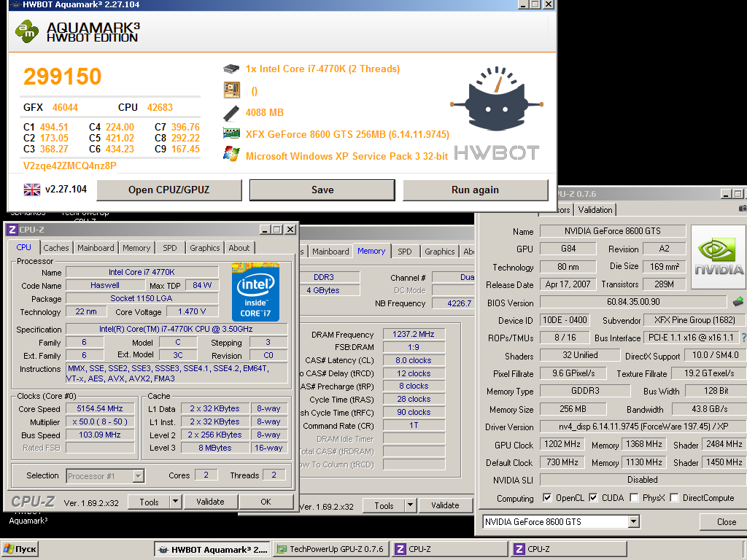Viewport: 747px width, 560px height.
Task: Toggle the CUDA checkbox in GPU-Z
Action: click(x=593, y=497)
